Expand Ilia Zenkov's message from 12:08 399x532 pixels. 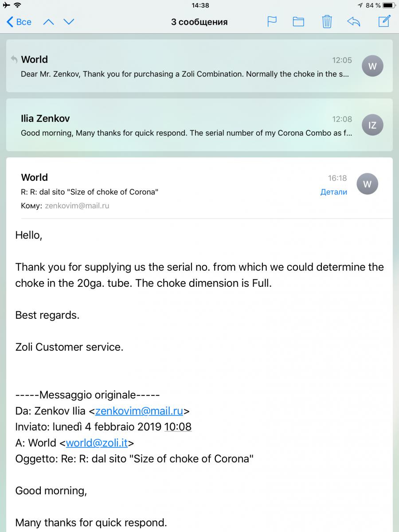(186, 125)
